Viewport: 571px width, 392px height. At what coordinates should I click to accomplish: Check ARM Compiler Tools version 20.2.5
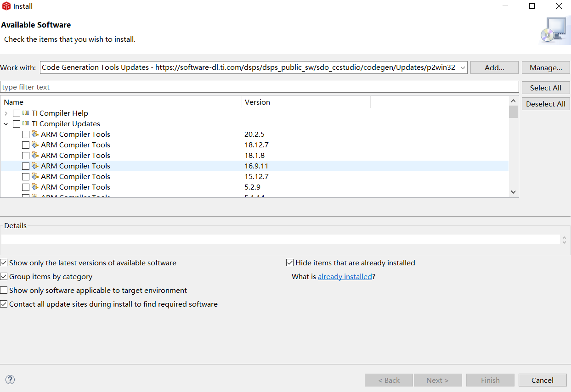[25, 134]
